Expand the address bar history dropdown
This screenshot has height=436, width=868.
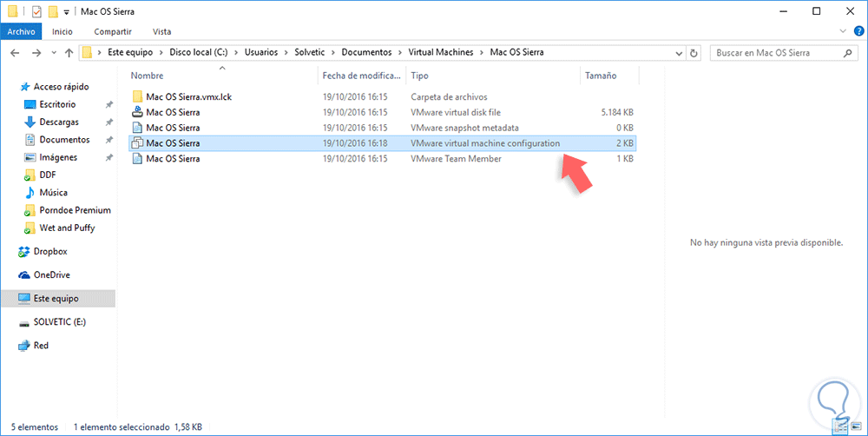(680, 53)
